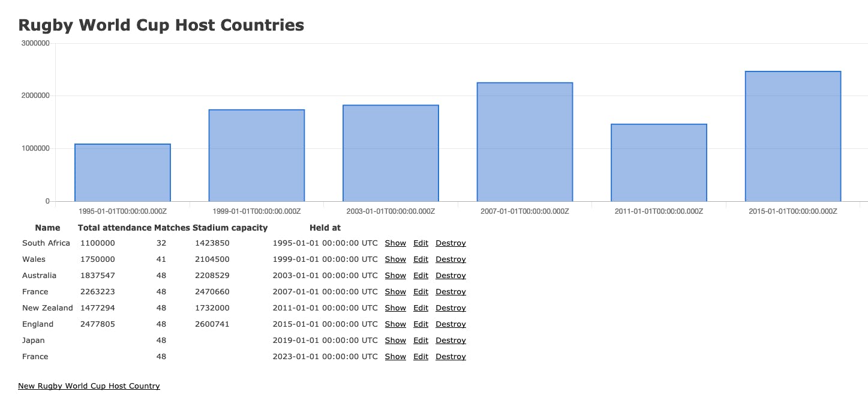Edit the Wales record

420,259
